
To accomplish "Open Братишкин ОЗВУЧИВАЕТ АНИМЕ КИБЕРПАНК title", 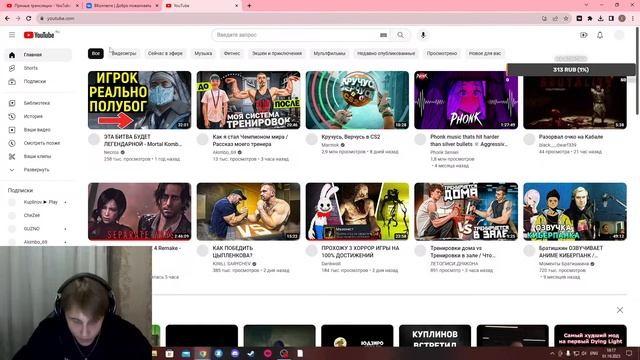I will tap(571, 252).
